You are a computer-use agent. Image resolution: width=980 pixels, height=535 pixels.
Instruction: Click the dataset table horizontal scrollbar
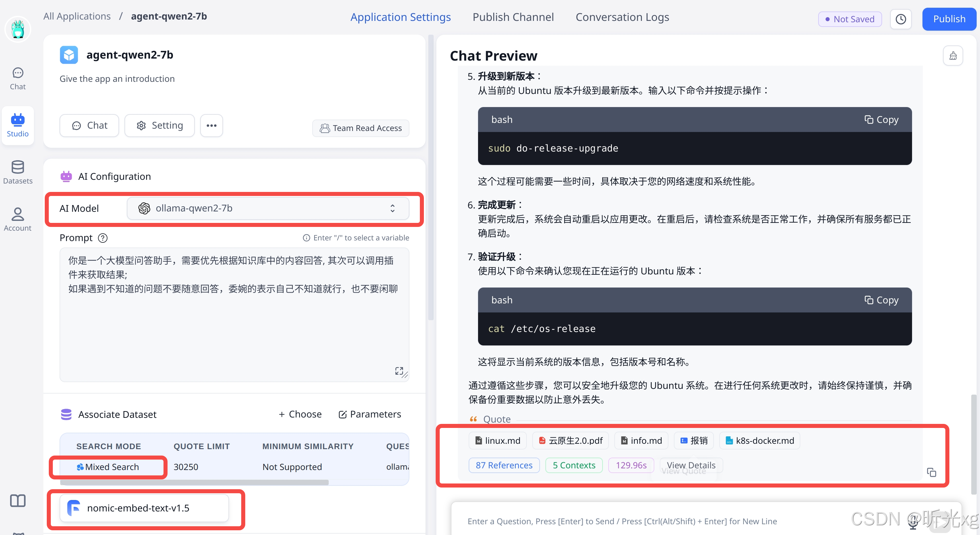[194, 482]
